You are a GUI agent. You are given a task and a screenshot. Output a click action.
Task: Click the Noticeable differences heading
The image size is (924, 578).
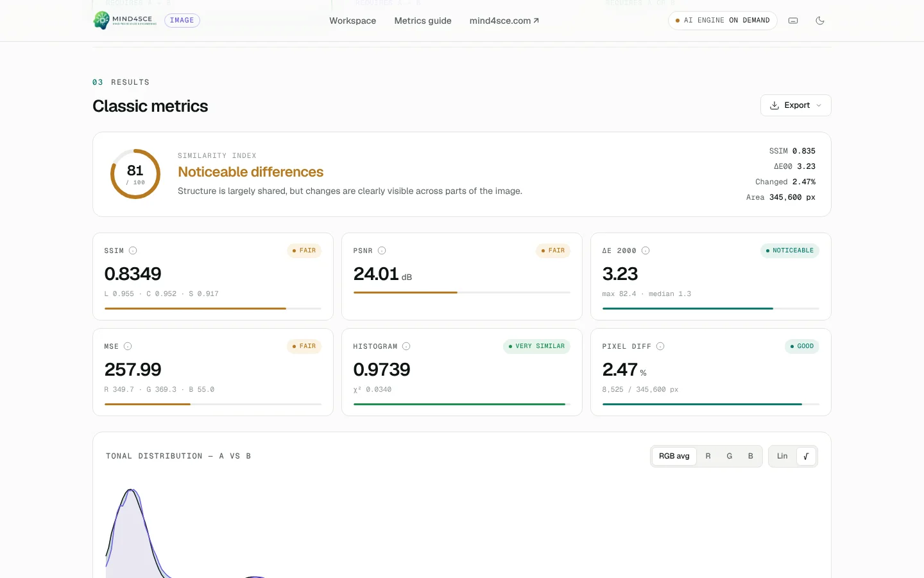click(x=251, y=172)
